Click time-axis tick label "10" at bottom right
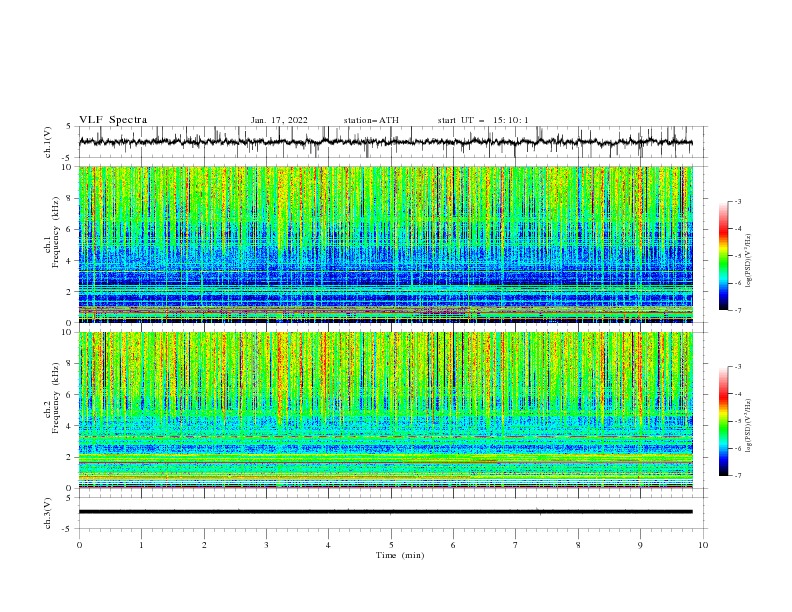792x612 pixels. tap(703, 545)
